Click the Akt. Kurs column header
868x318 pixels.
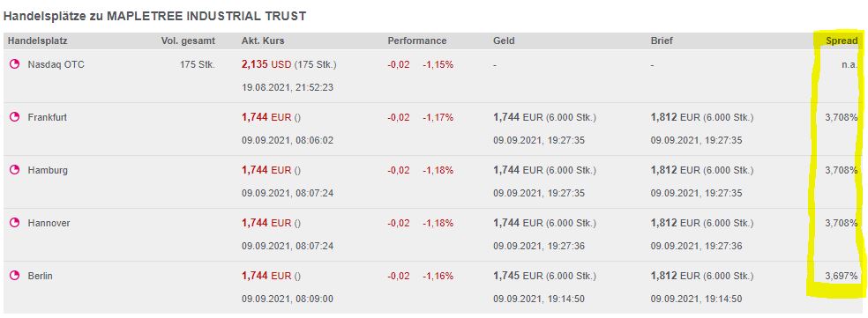tap(263, 41)
